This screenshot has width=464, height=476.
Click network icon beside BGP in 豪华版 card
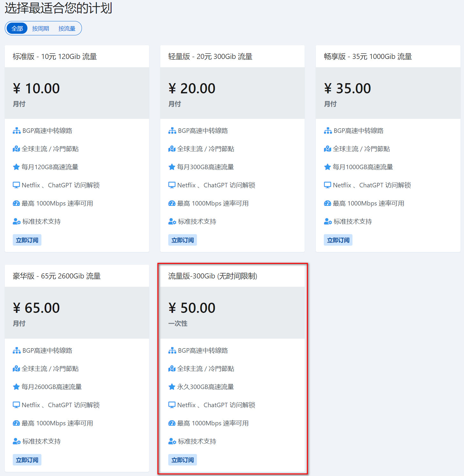coord(17,351)
